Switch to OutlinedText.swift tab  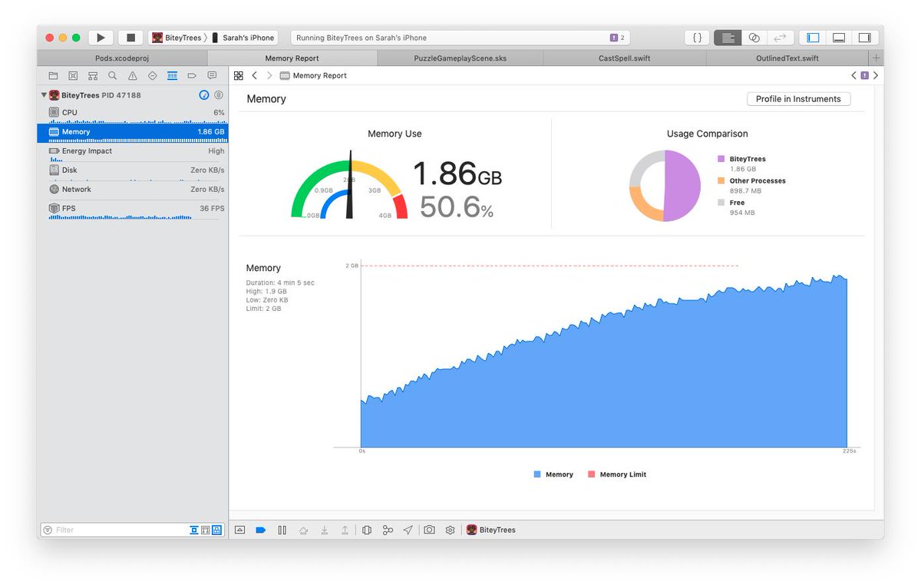pos(787,58)
